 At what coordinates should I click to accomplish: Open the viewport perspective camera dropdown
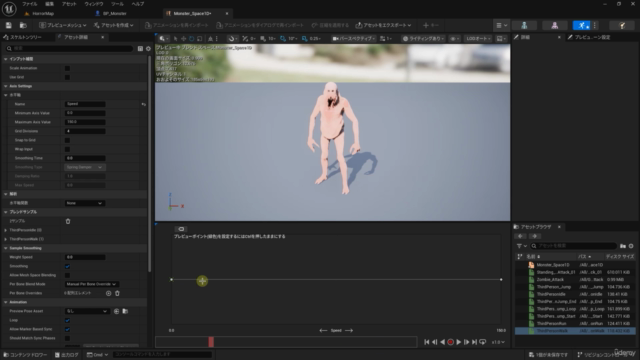point(353,38)
